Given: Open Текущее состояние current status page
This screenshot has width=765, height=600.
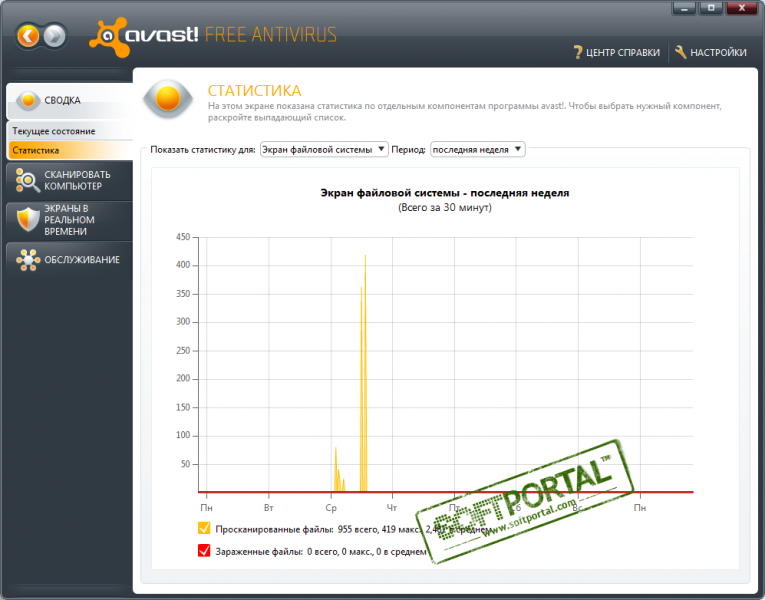Looking at the screenshot, I should point(70,131).
